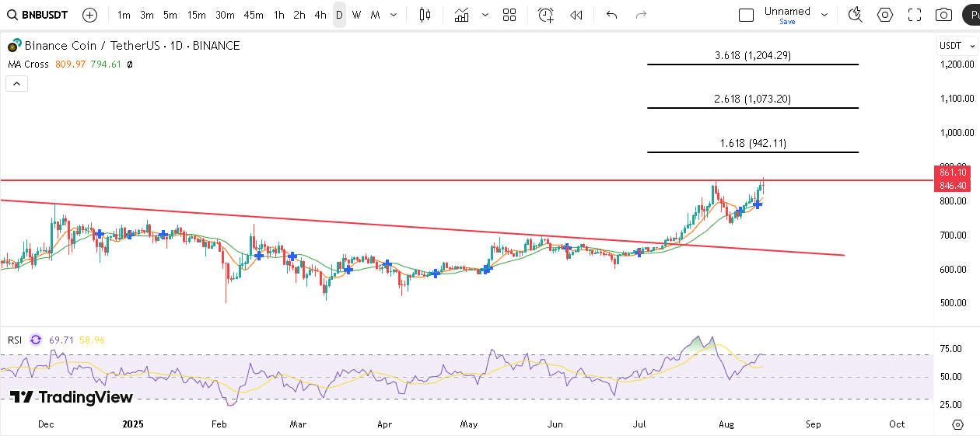
Task: Click the 75.00 RSI scale label
Action: [950, 349]
